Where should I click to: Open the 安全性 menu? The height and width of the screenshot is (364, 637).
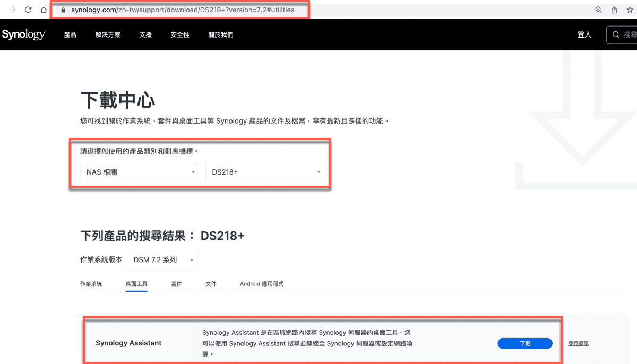coord(180,34)
